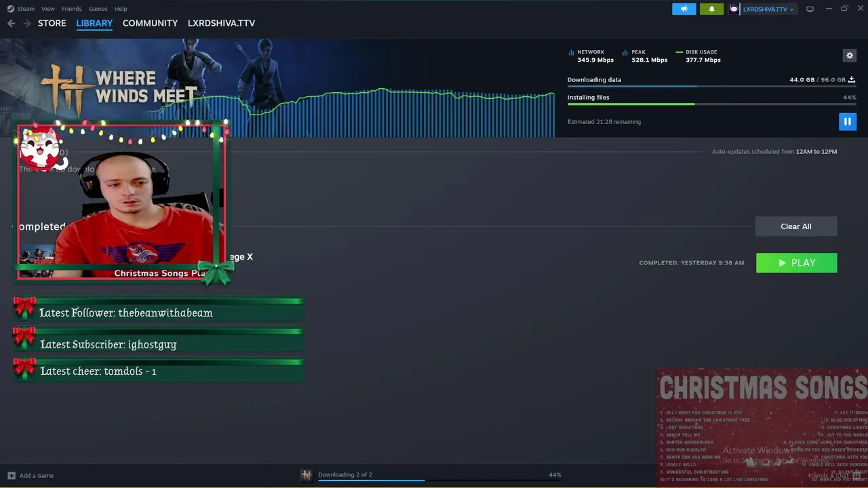The width and height of the screenshot is (868, 488).
Task: Click the Friends & Chat button
Action: [834, 476]
